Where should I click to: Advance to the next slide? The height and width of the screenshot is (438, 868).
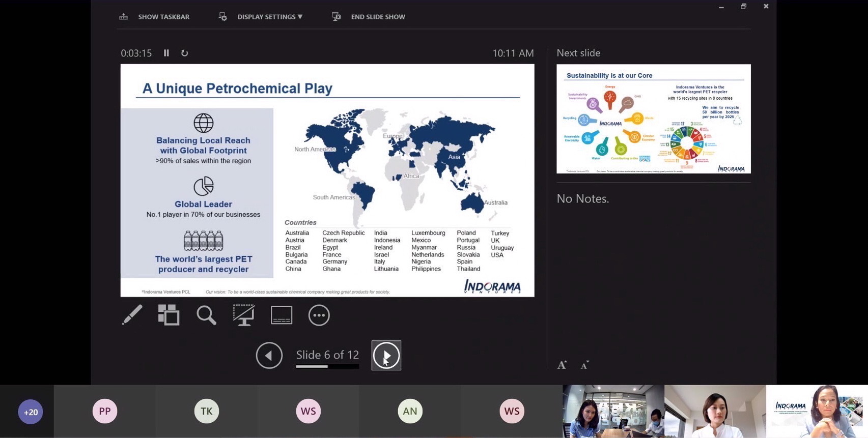(386, 355)
